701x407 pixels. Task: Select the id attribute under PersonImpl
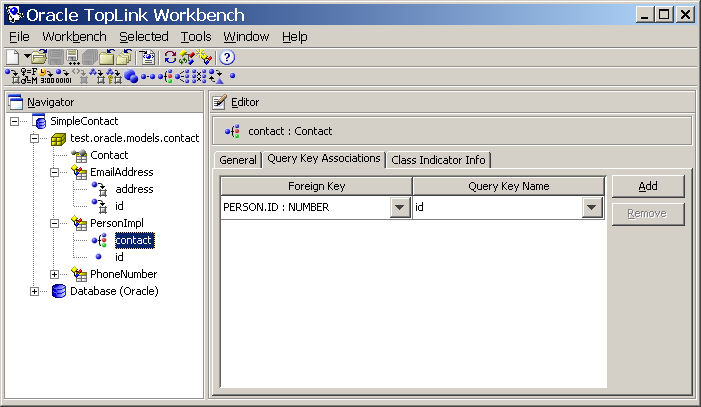(119, 257)
